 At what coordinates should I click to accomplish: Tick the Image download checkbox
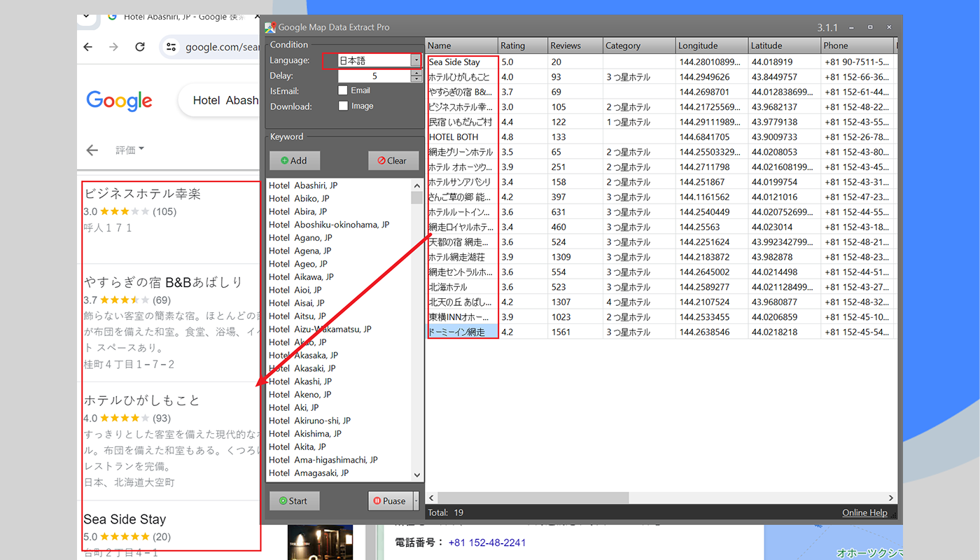click(x=343, y=106)
